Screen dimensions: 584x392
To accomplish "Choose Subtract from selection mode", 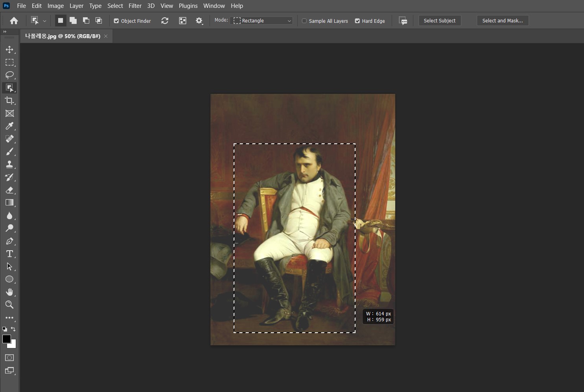I will [x=86, y=20].
